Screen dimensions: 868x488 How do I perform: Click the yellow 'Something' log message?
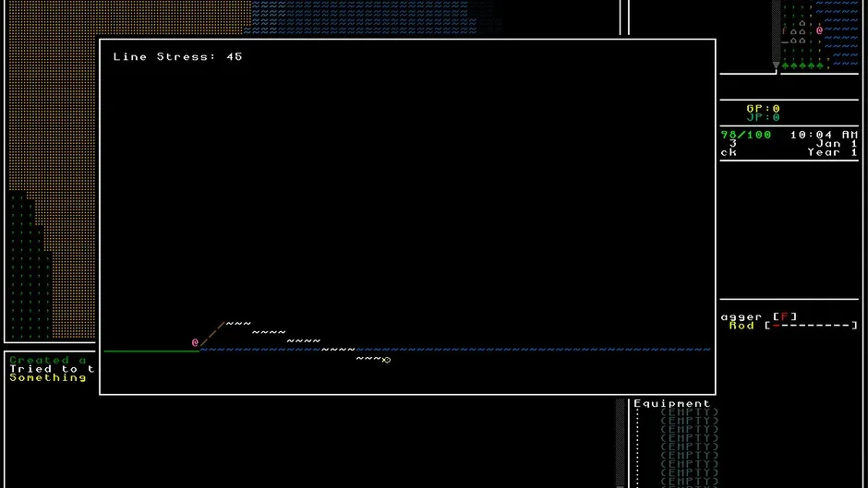[x=48, y=377]
